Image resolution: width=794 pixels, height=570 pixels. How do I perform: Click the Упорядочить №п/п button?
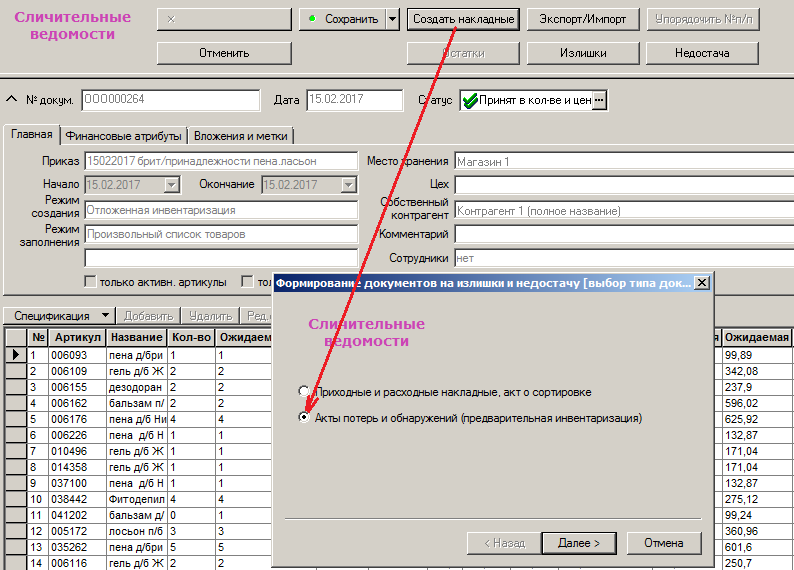(703, 20)
